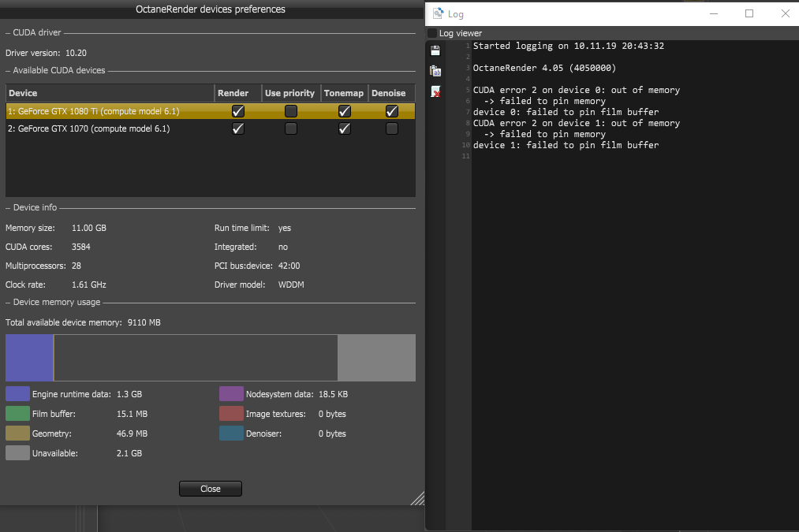Click the CUDA cores value 3584
799x532 pixels.
pos(81,247)
